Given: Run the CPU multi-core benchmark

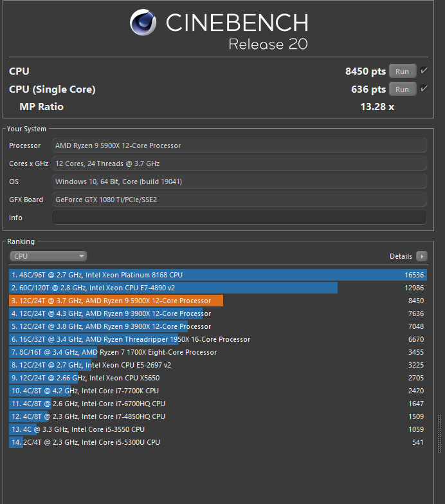Looking at the screenshot, I should pyautogui.click(x=403, y=71).
